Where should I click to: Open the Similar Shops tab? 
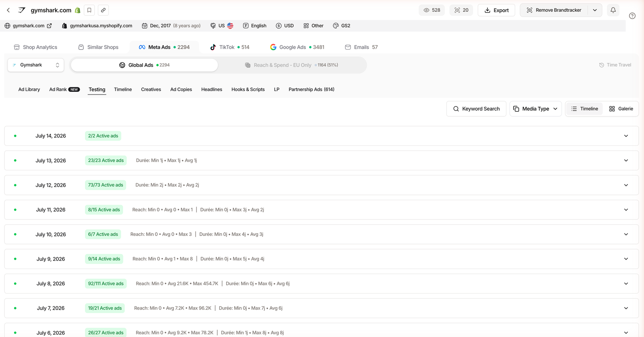98,47
